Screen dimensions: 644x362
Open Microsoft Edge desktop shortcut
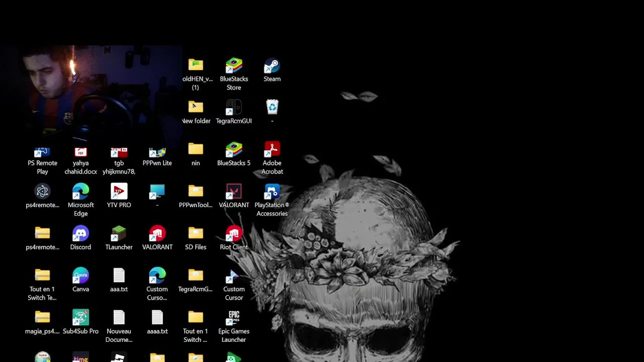point(80,201)
